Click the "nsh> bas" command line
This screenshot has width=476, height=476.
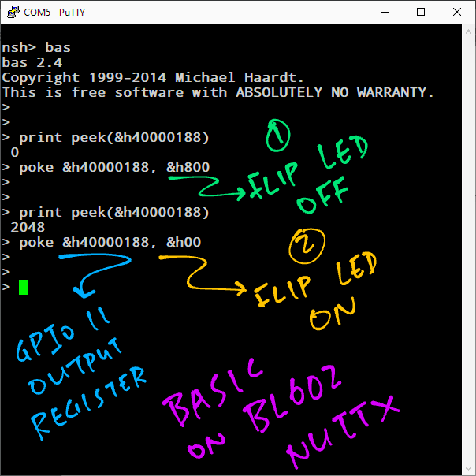pyautogui.click(x=36, y=47)
